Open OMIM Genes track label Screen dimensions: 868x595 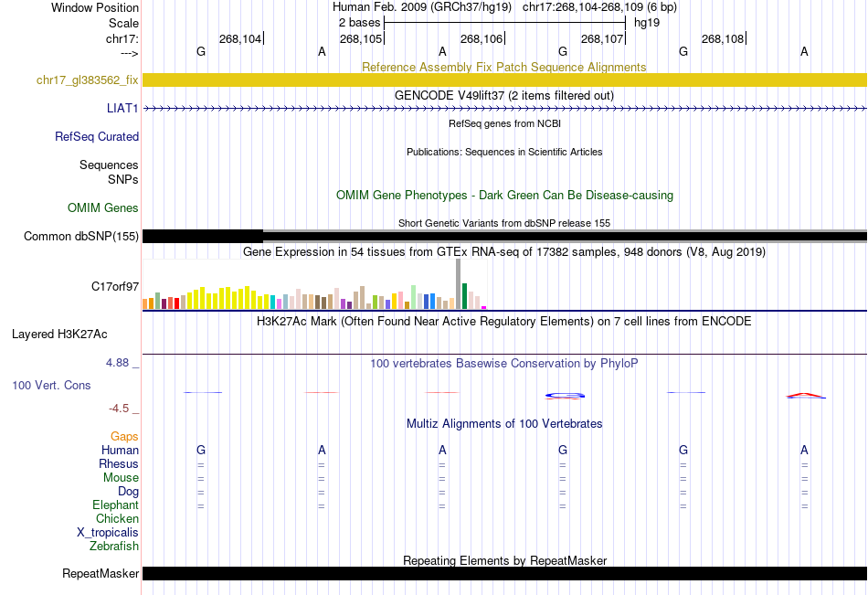click(102, 207)
